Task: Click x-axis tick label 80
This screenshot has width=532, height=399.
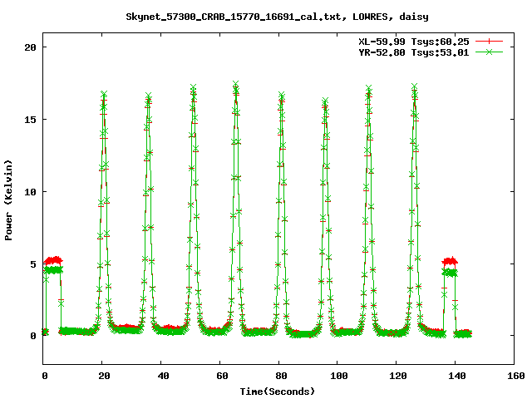Action: click(x=281, y=376)
